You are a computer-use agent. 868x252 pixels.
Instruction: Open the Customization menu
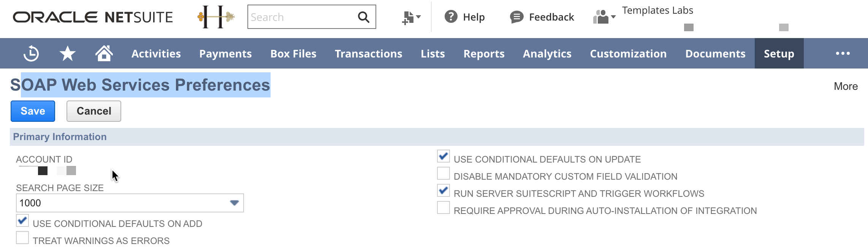(x=629, y=54)
